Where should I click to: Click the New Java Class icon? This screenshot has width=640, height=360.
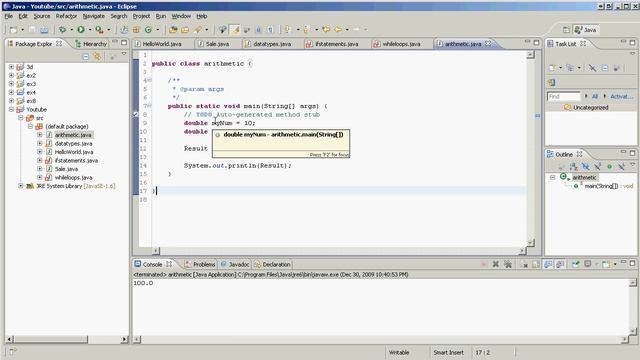tap(148, 29)
